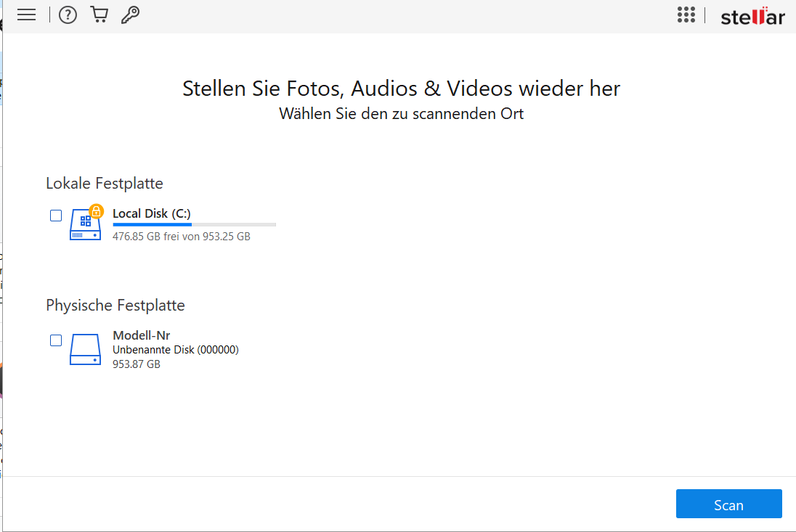Click the key icon to activate the software
796x532 pixels.
[130, 15]
